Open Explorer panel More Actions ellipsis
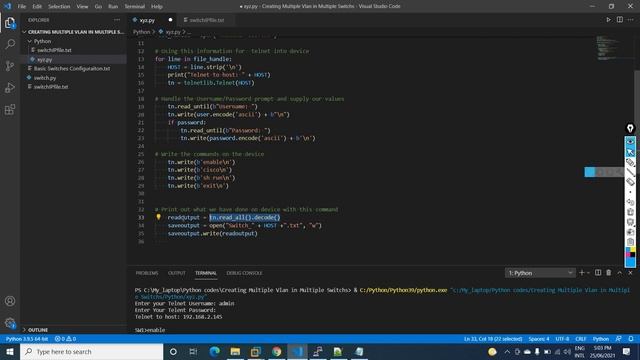Viewport: 640px width, 360px height. 117,20
